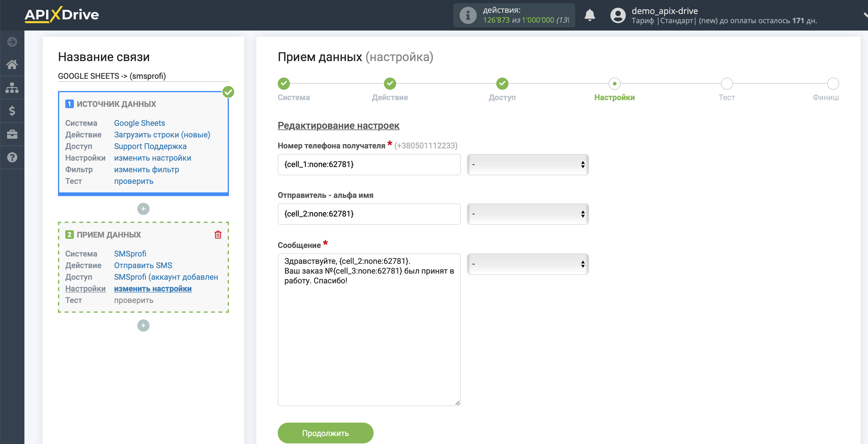Open the SMSprofi system link
Image resolution: width=868 pixels, height=444 pixels.
pyautogui.click(x=130, y=254)
